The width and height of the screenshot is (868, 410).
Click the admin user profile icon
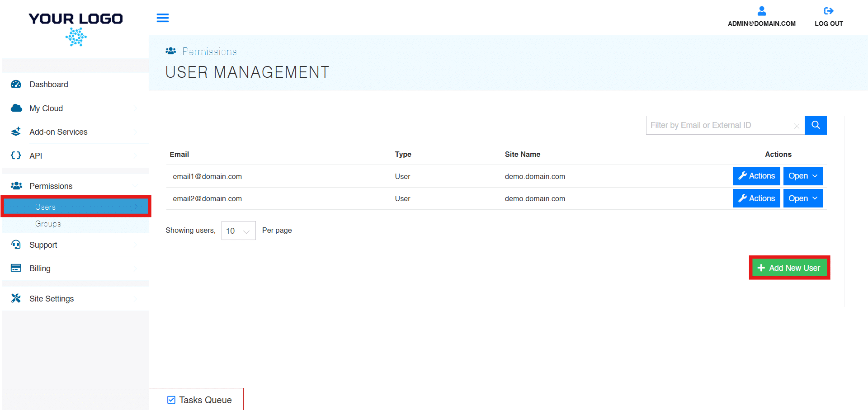pos(761,11)
